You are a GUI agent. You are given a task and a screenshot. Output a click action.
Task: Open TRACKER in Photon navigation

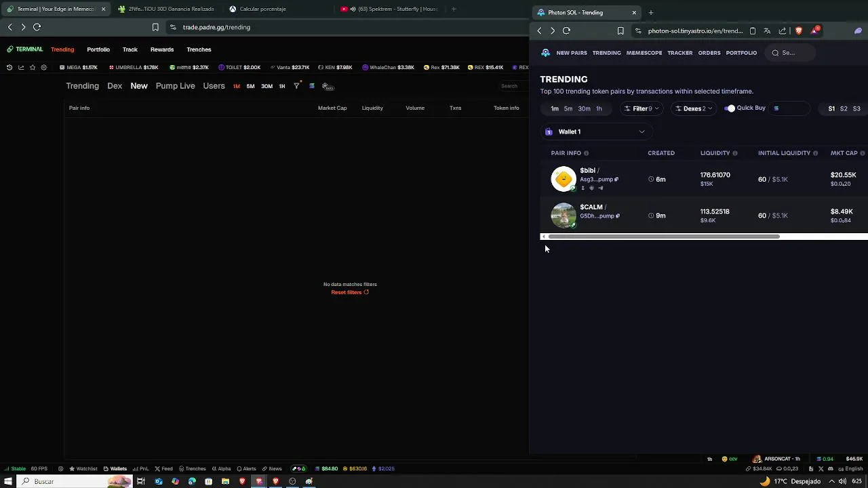tap(680, 53)
